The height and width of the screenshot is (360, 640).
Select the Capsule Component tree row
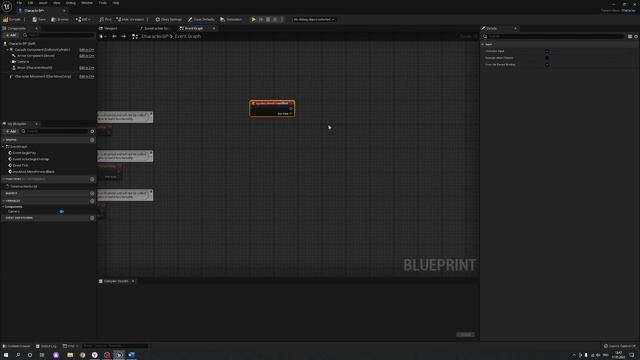pos(42,49)
